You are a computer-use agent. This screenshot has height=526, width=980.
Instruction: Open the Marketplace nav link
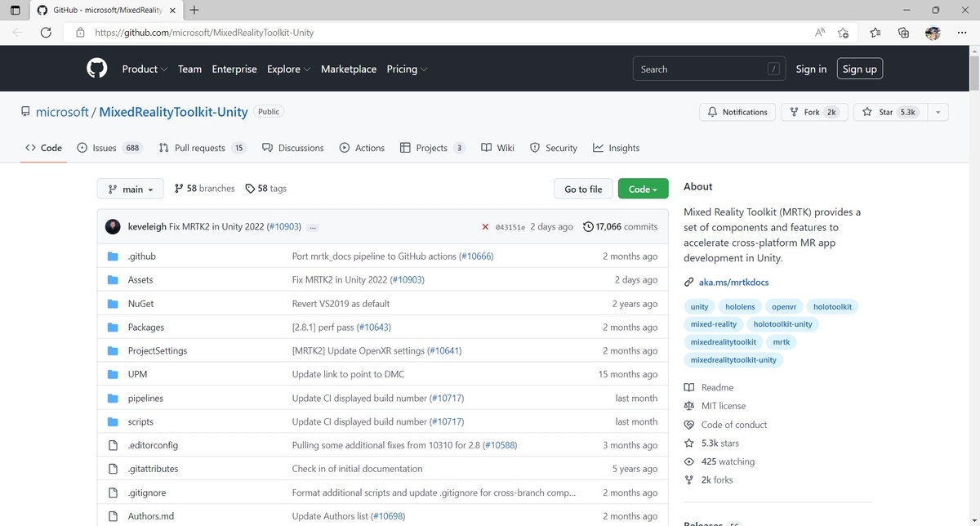[x=349, y=69]
